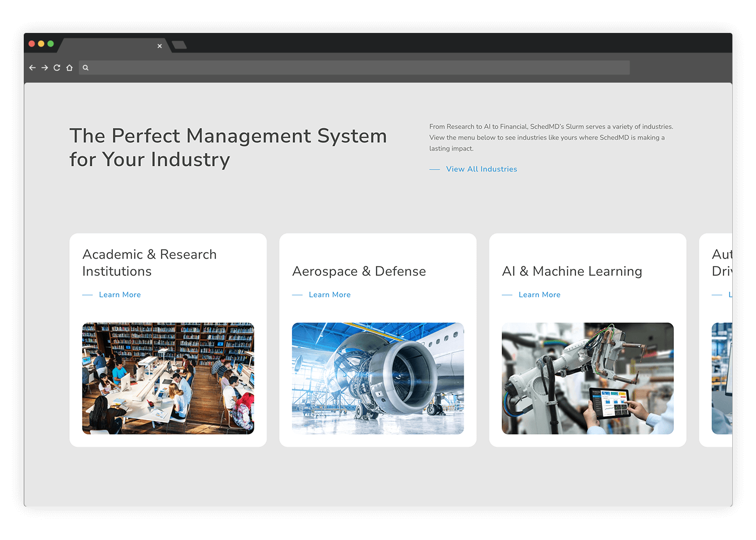This screenshot has width=756, height=540.
Task: Click the SchedMD Slurm description paragraph
Action: click(x=551, y=138)
